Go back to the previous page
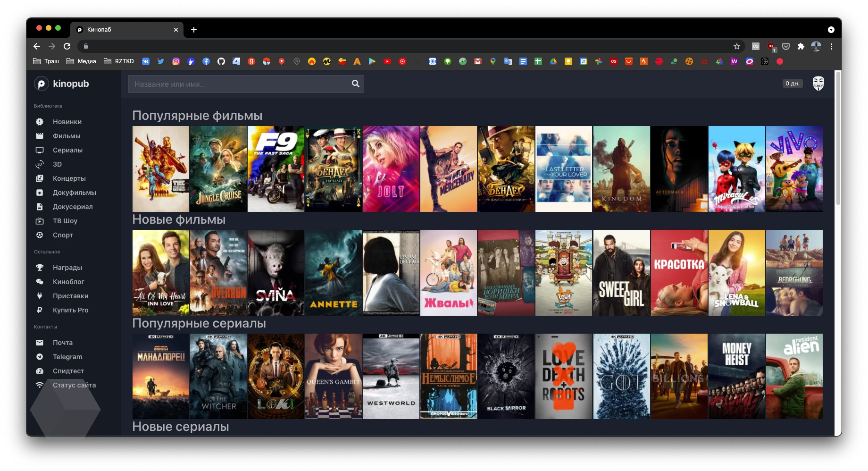The height and width of the screenshot is (471, 868). (x=37, y=46)
